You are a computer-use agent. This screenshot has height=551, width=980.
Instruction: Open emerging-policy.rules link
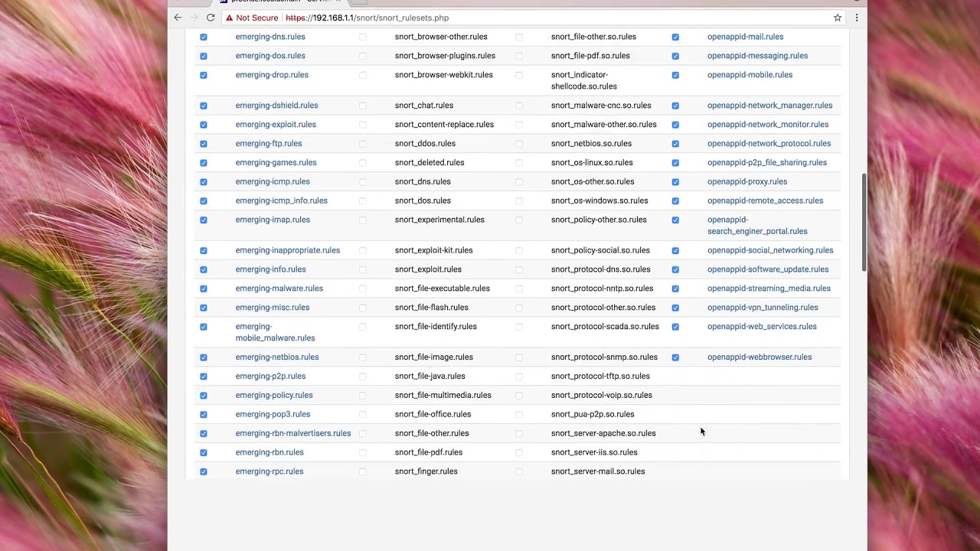[x=274, y=396]
